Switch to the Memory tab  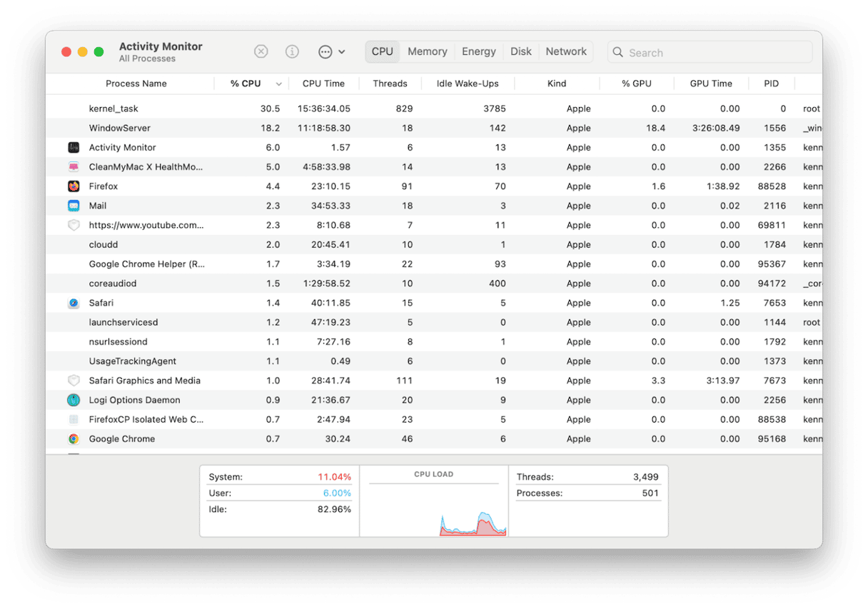coord(427,51)
